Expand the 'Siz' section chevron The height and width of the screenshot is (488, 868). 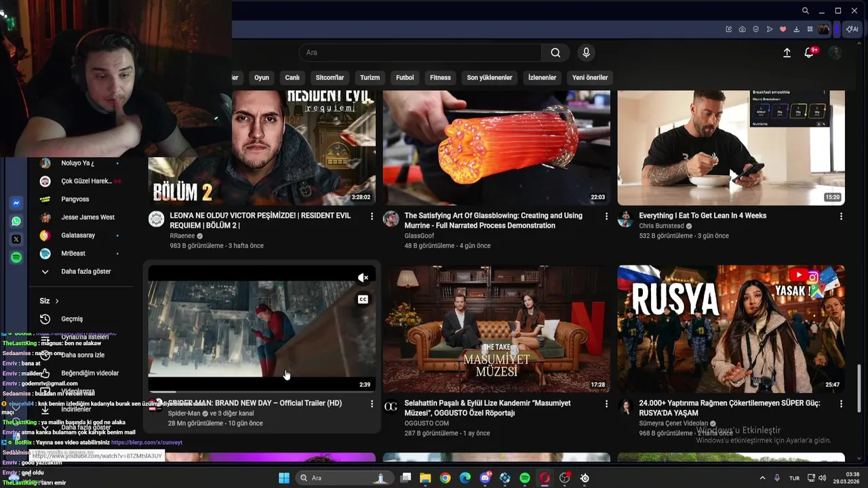coord(57,301)
